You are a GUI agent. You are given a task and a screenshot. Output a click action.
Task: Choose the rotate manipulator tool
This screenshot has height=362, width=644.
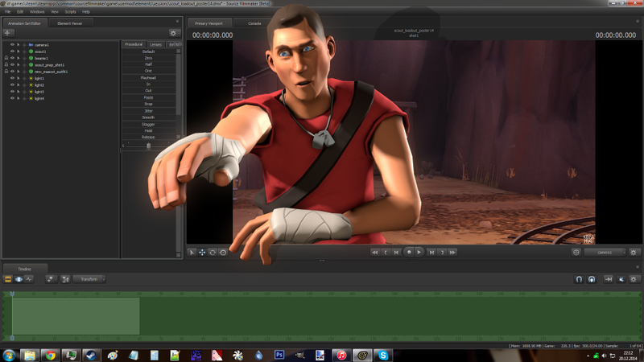click(x=213, y=253)
